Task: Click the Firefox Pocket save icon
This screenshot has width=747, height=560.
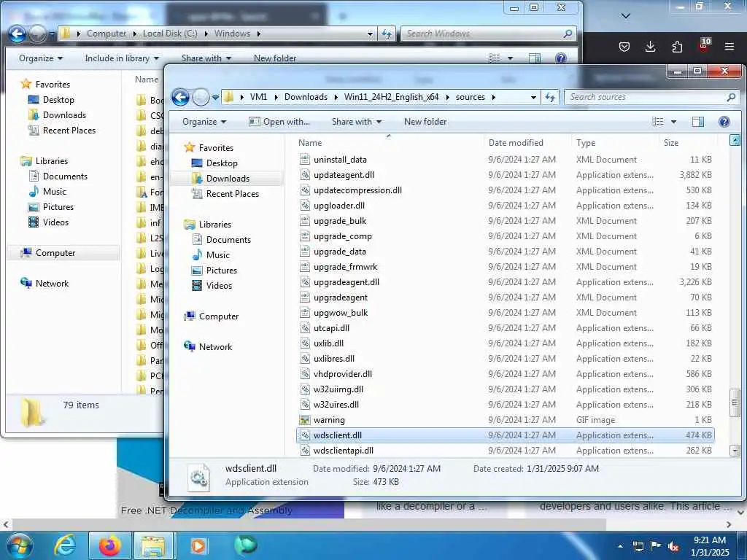Action: point(624,47)
